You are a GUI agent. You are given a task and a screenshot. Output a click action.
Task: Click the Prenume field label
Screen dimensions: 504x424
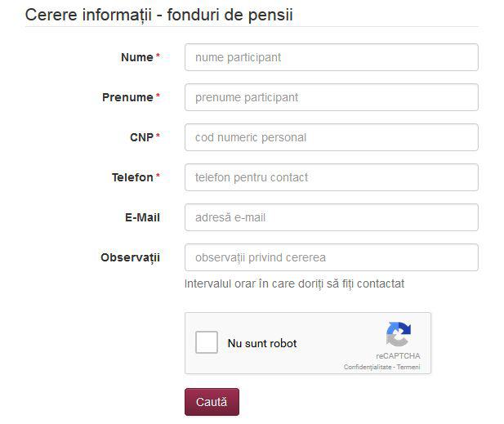coord(127,97)
